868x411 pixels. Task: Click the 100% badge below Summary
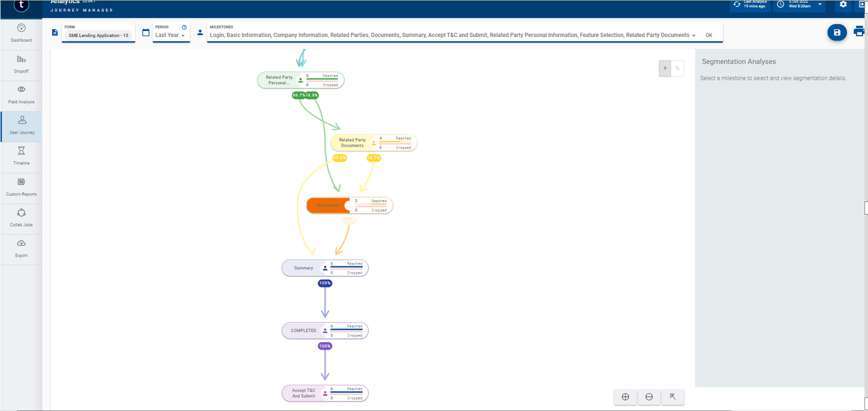[x=325, y=283]
